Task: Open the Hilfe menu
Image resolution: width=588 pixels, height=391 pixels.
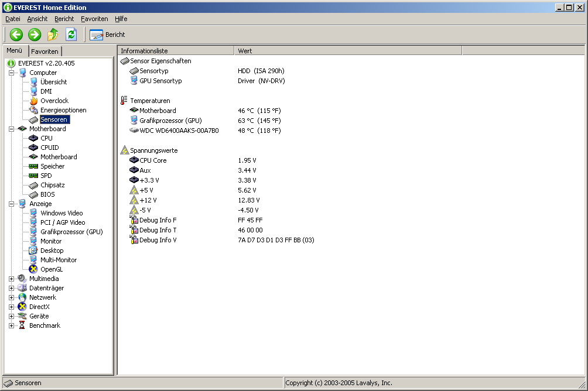Action: pos(121,19)
